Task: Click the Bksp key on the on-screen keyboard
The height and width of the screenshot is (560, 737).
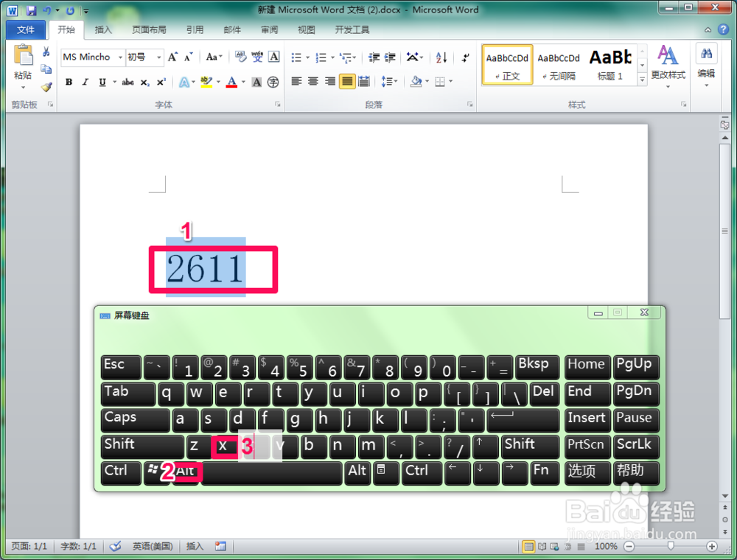Action: [x=537, y=367]
